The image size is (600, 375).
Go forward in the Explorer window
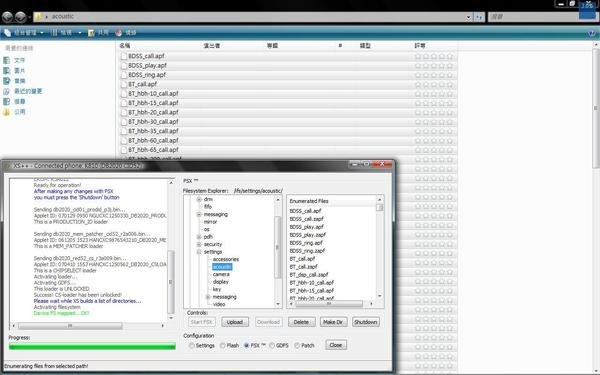pyautogui.click(x=21, y=17)
